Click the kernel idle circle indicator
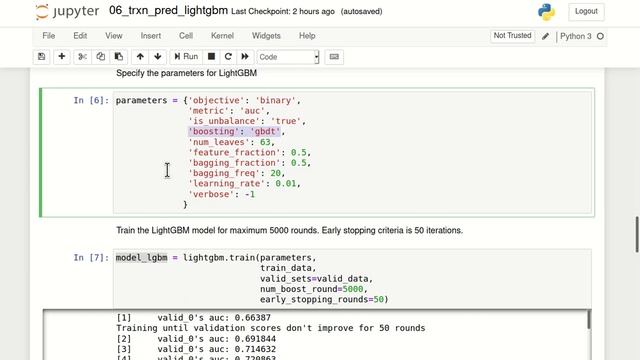This screenshot has height=360, width=640. pos(600,36)
